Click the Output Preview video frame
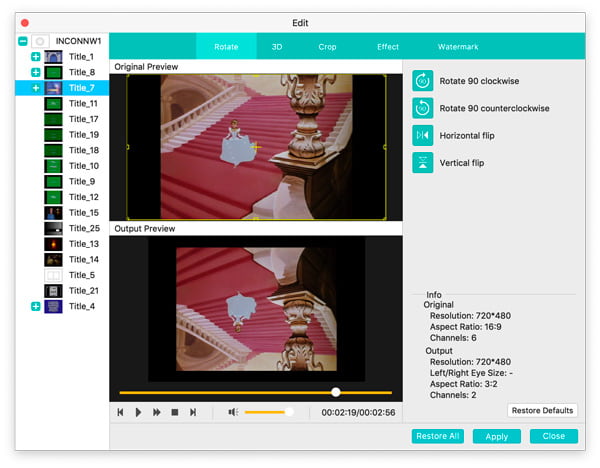 pos(256,309)
